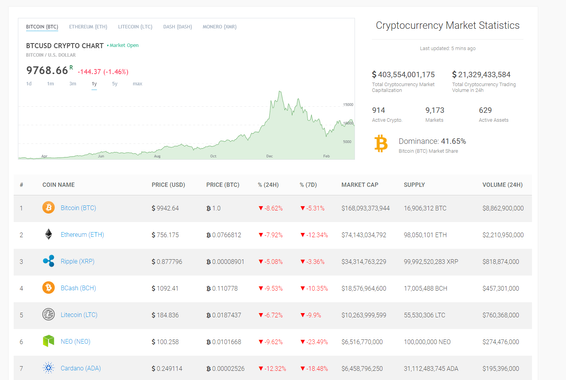The width and height of the screenshot is (566, 380).
Task: Sort by COIN NAME column header
Action: 58,185
